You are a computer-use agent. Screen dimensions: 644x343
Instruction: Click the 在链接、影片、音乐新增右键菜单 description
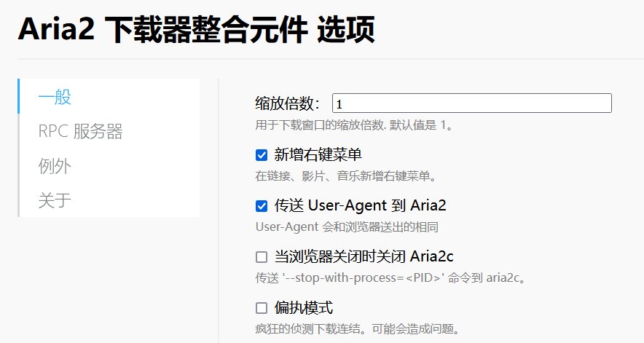pyautogui.click(x=345, y=176)
